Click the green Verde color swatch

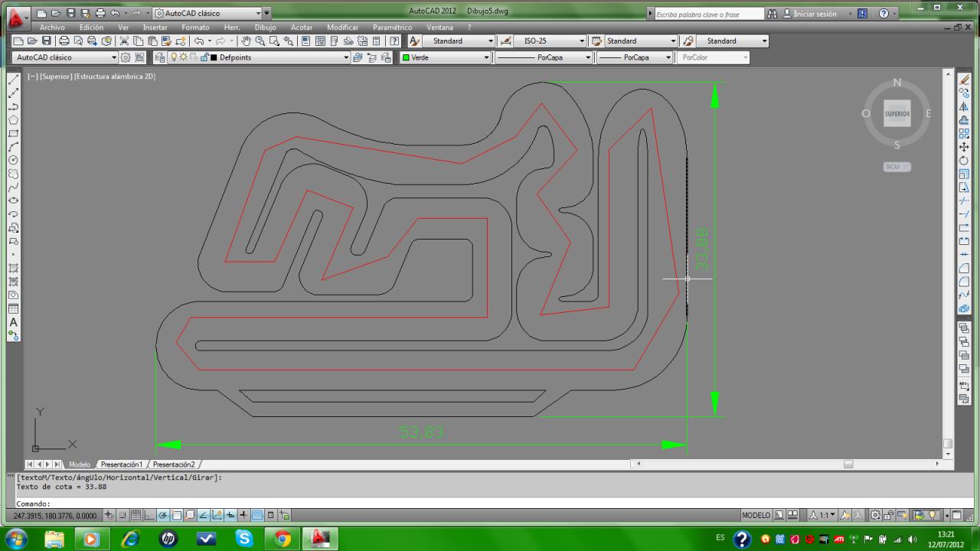pos(406,57)
